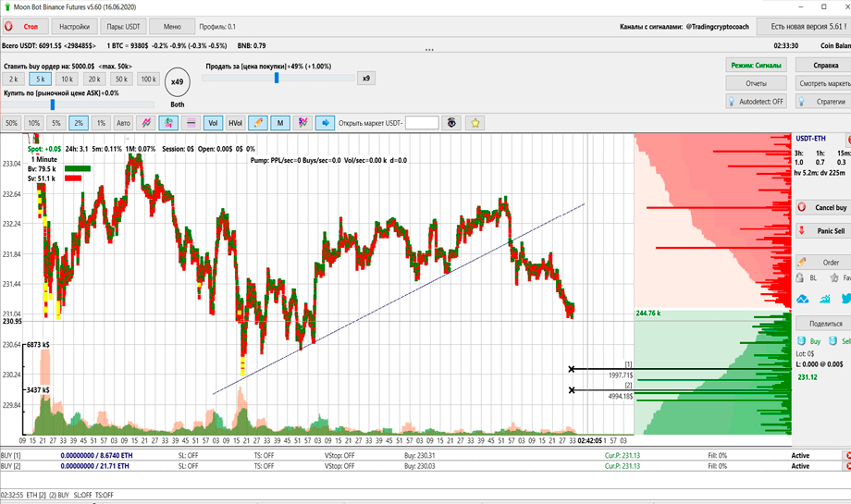Open the Пары: USDT pairs selector
The width and height of the screenshot is (851, 504).
[x=121, y=27]
